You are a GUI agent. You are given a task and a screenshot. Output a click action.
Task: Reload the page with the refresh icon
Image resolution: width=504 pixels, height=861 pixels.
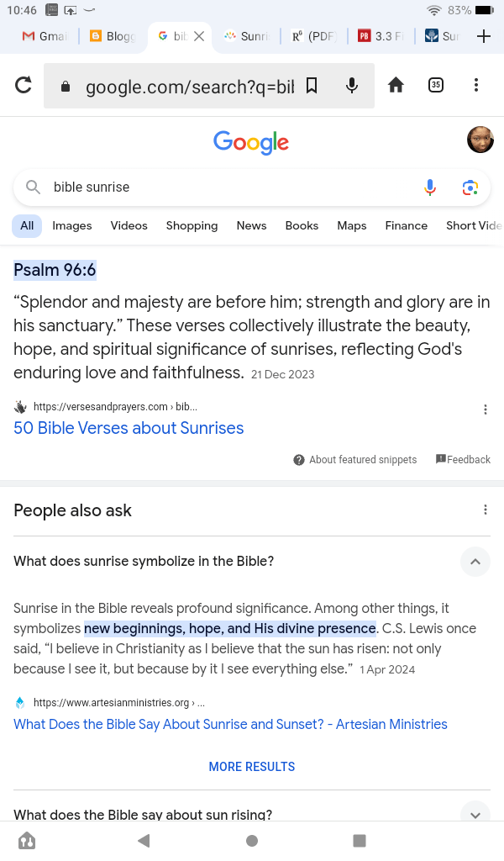(x=24, y=85)
